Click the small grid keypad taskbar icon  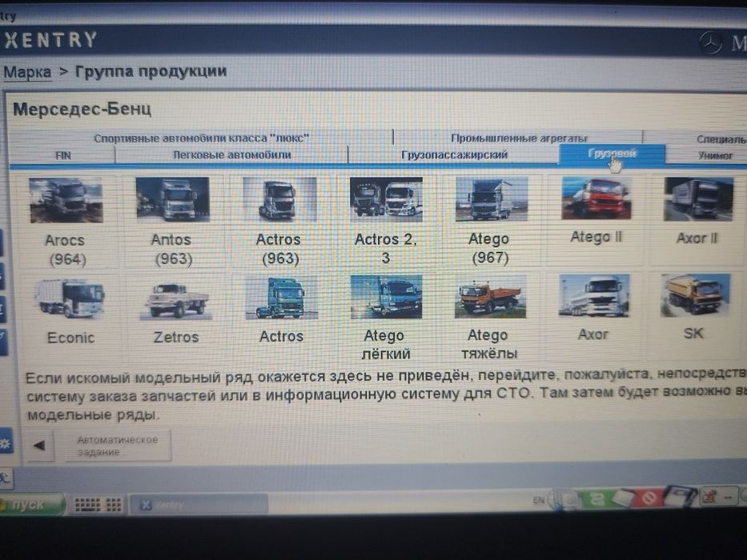point(114,505)
